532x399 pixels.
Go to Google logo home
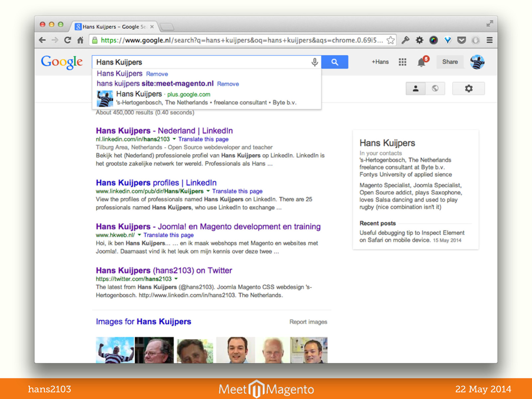[x=62, y=62]
